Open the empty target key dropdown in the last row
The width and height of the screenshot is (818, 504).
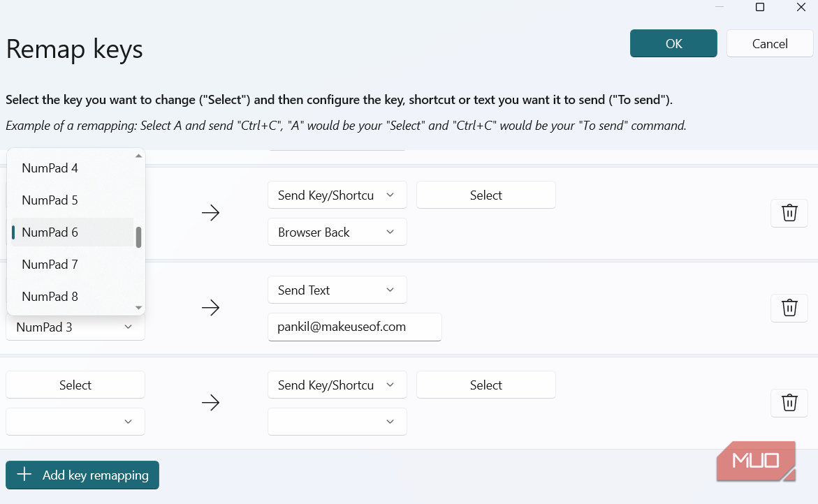pos(337,422)
